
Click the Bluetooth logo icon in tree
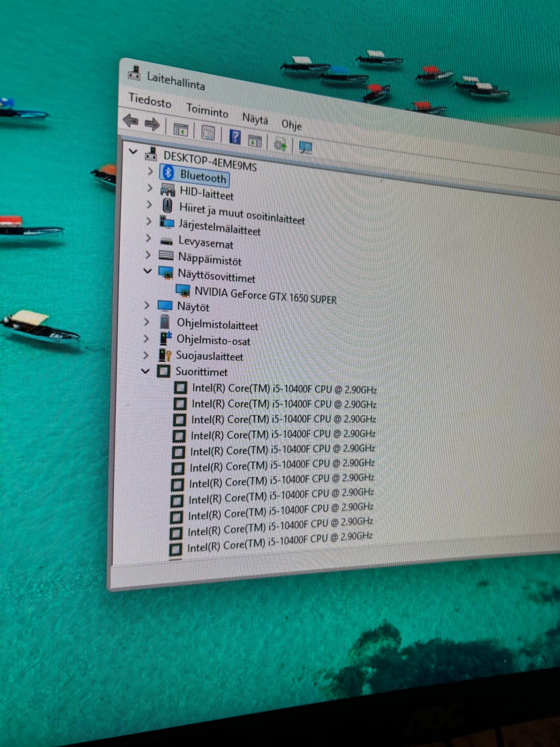(x=169, y=172)
